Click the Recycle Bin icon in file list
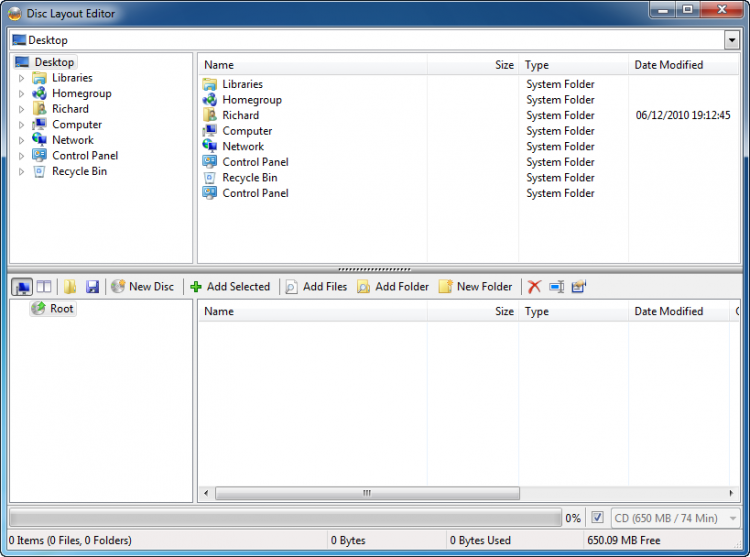The image size is (750, 557). 209,178
